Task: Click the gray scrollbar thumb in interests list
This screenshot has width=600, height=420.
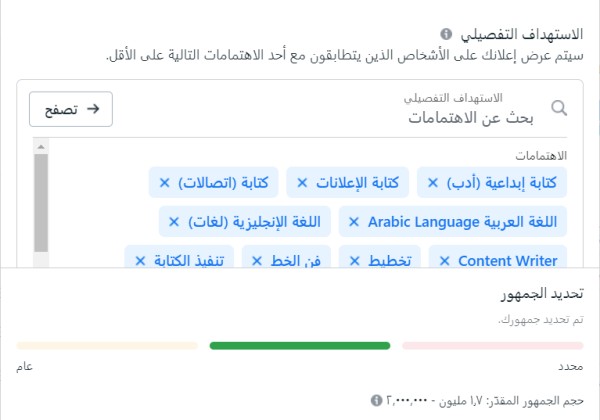Action: (41, 203)
